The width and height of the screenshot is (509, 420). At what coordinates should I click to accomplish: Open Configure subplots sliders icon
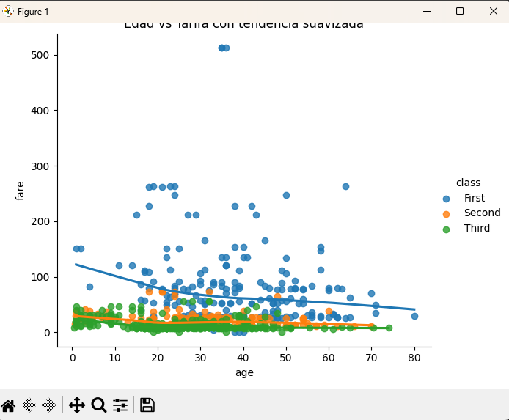click(x=120, y=405)
